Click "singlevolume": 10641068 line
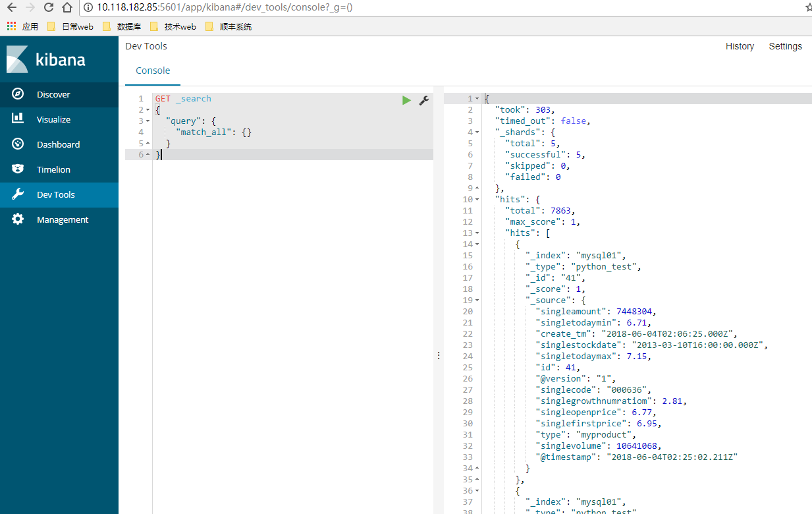Screen dimensions: 812x514 pyautogui.click(x=599, y=445)
